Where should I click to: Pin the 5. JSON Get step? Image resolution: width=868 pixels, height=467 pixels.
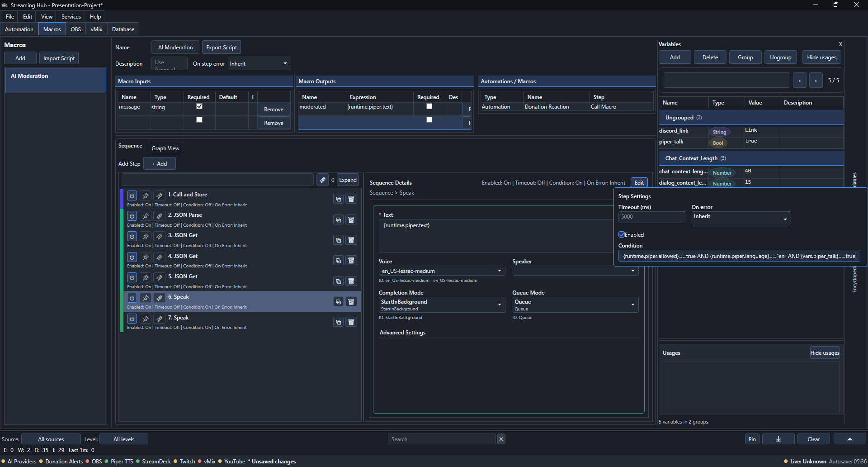coord(146,277)
